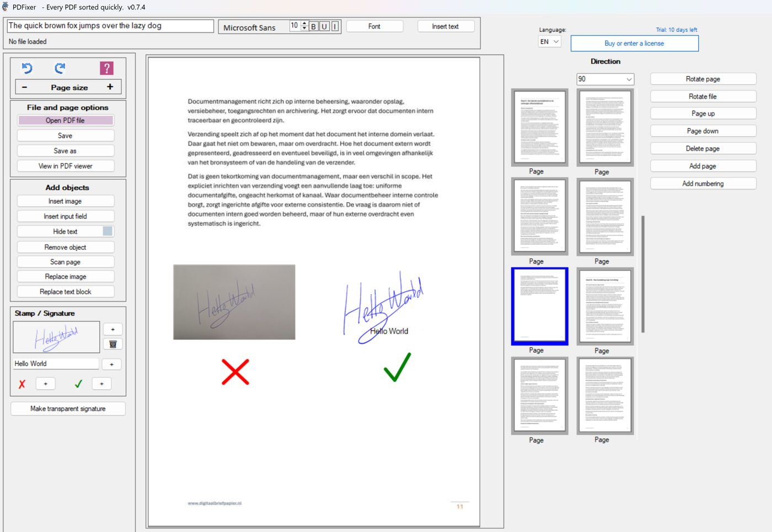
Task: Toggle Bold formatting button
Action: click(313, 26)
